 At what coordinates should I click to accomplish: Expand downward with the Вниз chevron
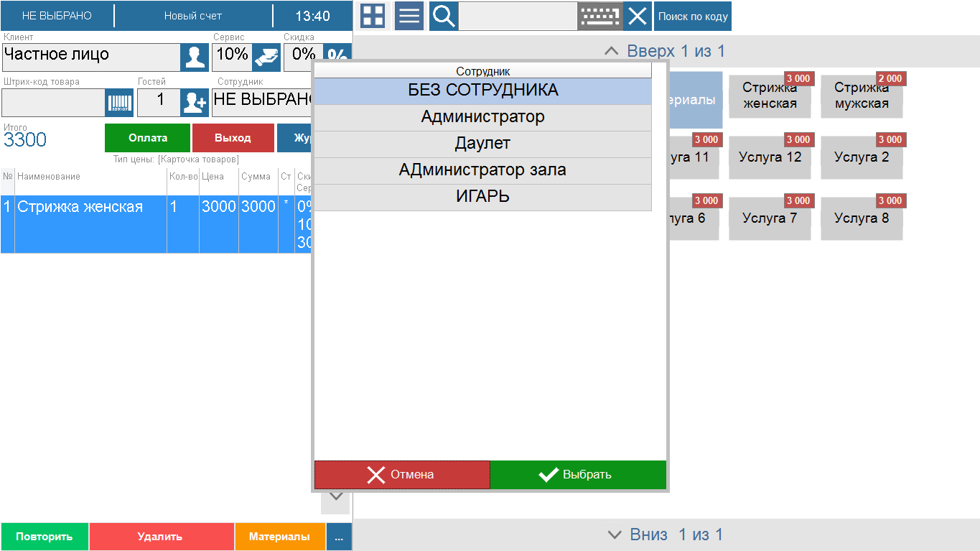pos(615,534)
